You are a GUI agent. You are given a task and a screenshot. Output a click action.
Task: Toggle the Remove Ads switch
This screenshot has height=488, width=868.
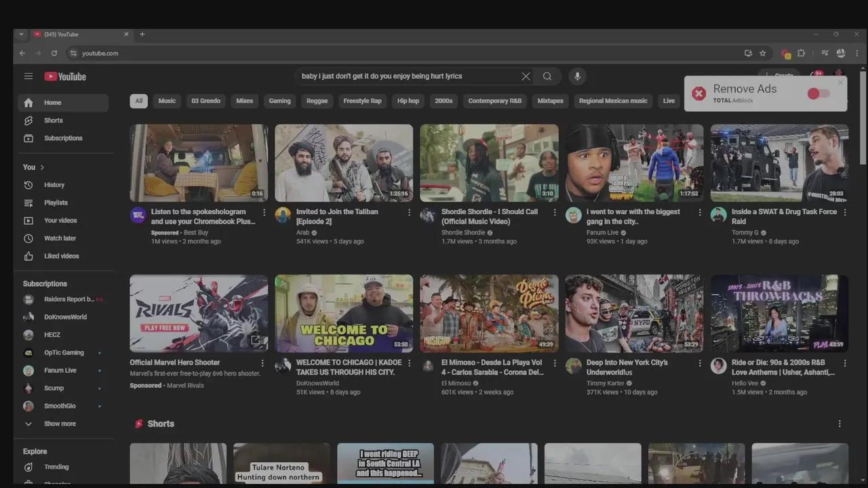pyautogui.click(x=818, y=94)
